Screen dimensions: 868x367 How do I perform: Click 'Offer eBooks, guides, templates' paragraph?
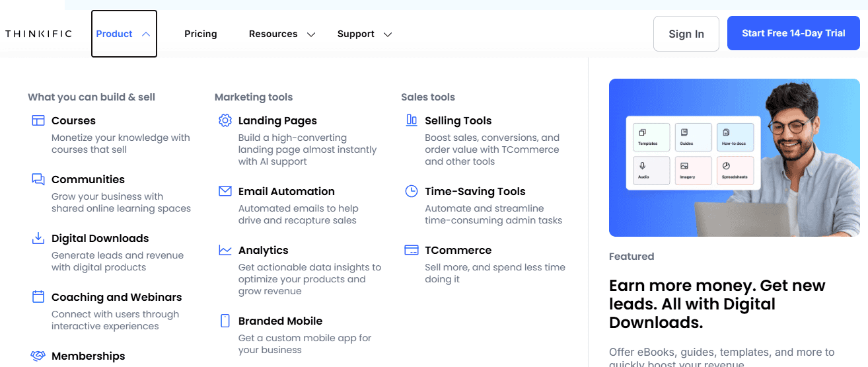(x=721, y=358)
